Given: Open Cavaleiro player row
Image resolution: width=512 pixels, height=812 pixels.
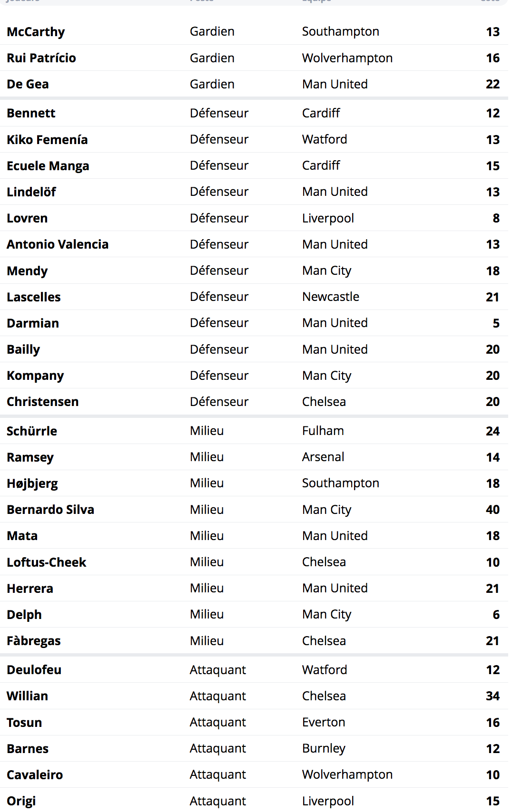Looking at the screenshot, I should [254, 775].
